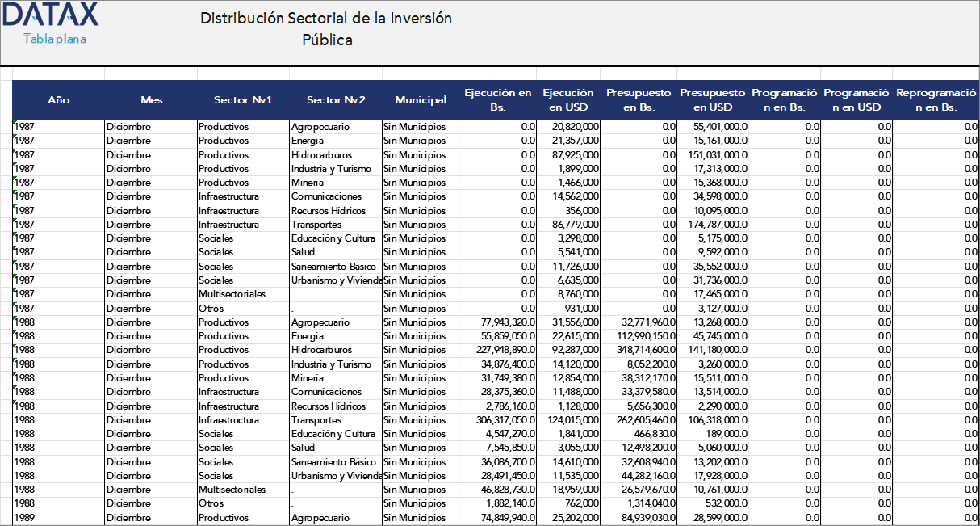The image size is (980, 526).
Task: Click the Programación en USD header
Action: (856, 100)
